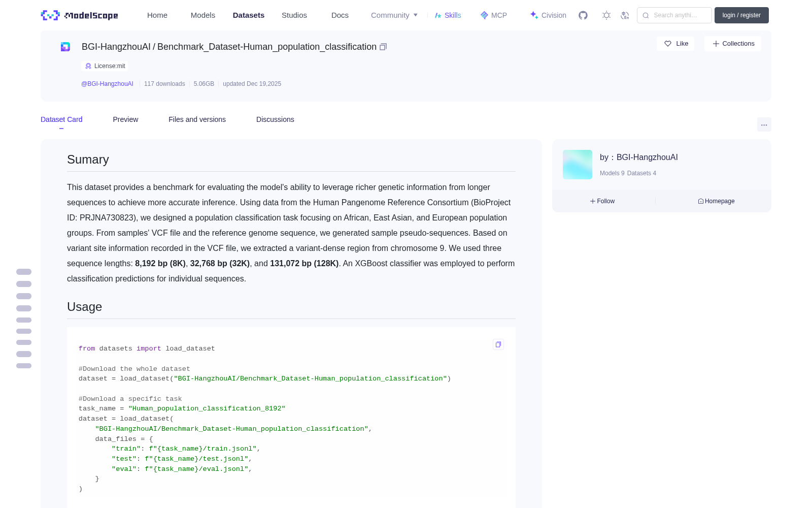
Task: Click the updated Dec 19,2025 text
Action: 252,84
